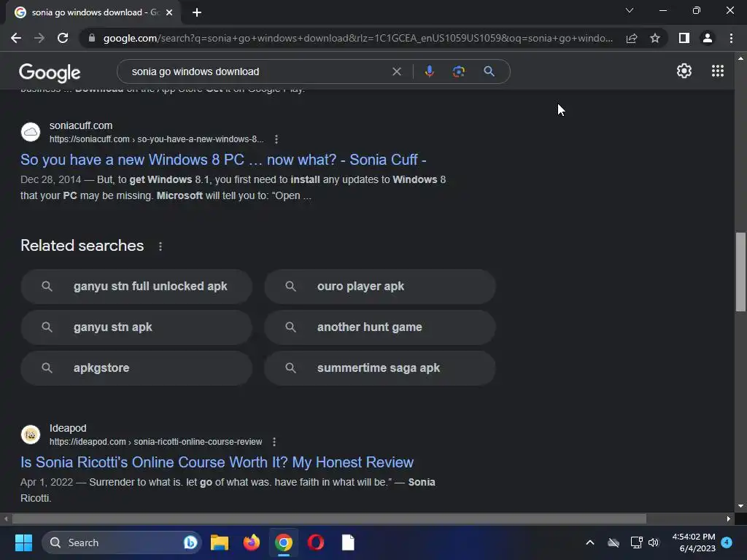This screenshot has height=560, width=747.
Task: Search related term 'ganyu stn apk'
Action: point(136,327)
